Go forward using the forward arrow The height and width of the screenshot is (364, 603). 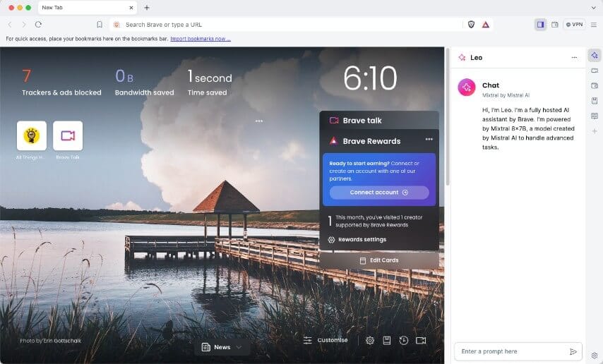pyautogui.click(x=24, y=25)
